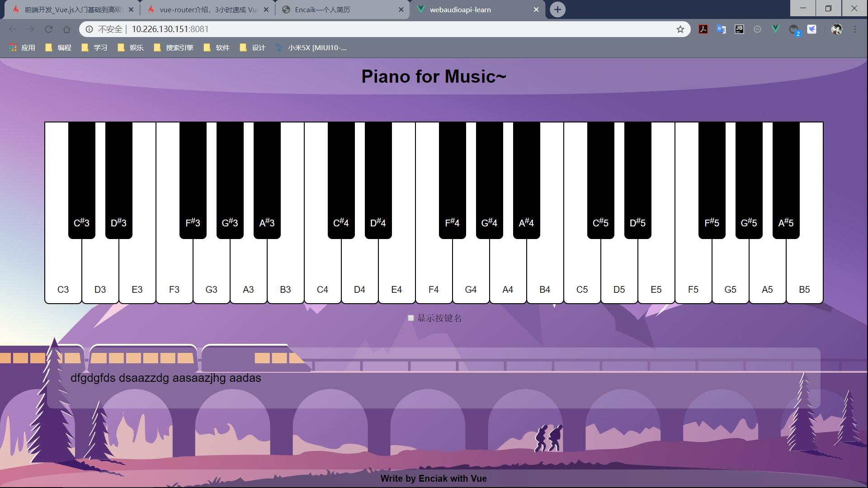
Task: Open the extension icon with badge 2
Action: [x=794, y=30]
